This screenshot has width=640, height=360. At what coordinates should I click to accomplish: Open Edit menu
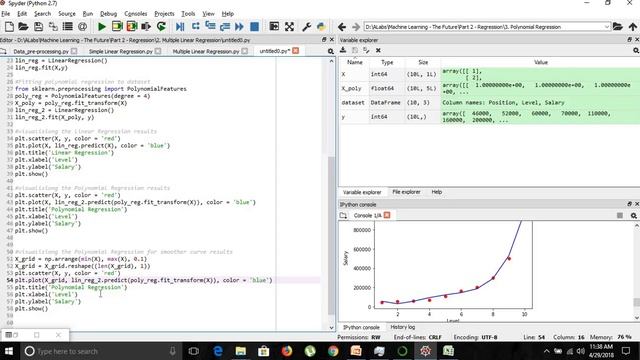(x=22, y=13)
